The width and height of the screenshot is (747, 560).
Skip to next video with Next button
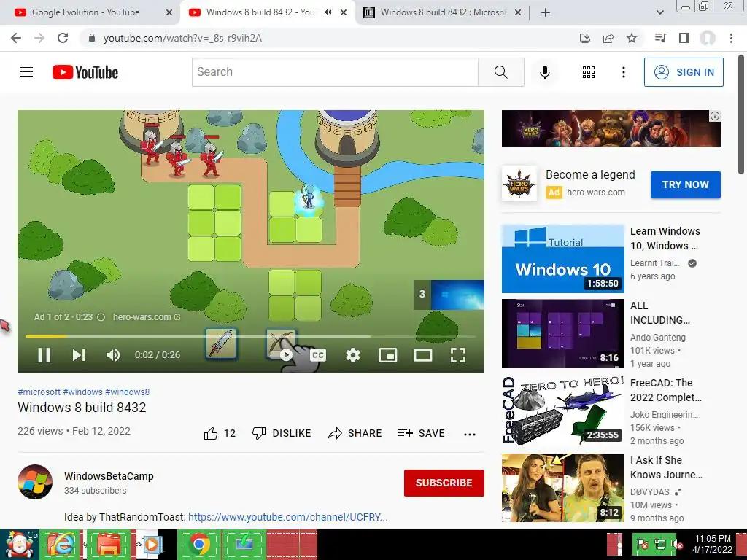[79, 355]
